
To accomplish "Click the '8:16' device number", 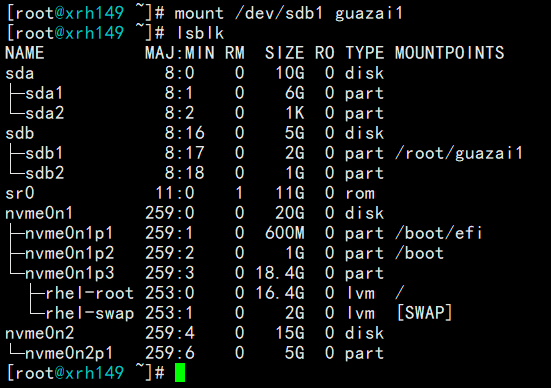I will [184, 133].
